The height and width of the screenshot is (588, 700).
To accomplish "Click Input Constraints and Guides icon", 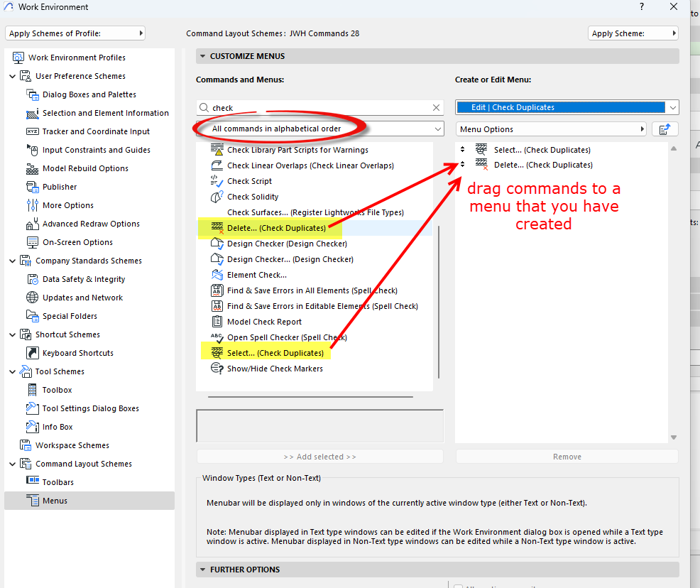I will point(33,150).
